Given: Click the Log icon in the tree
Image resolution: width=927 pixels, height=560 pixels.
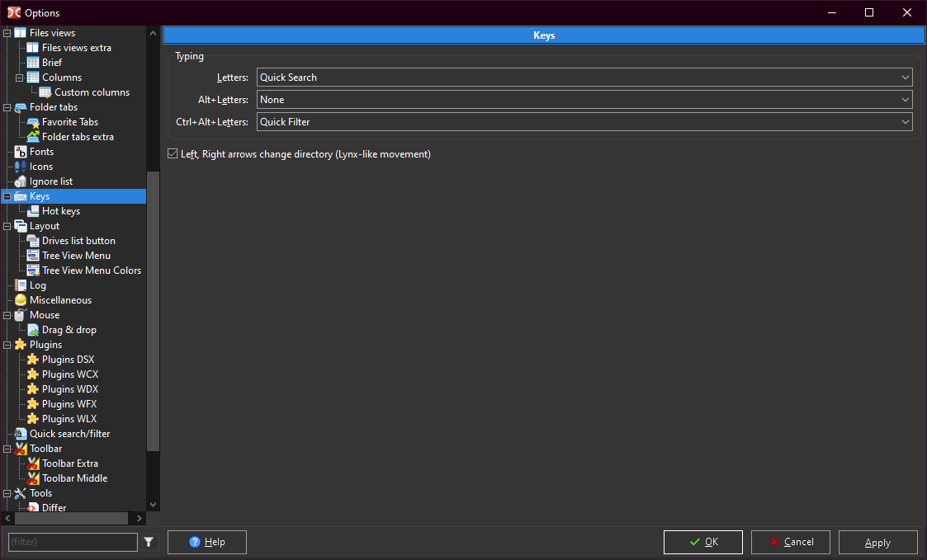Looking at the screenshot, I should (21, 285).
